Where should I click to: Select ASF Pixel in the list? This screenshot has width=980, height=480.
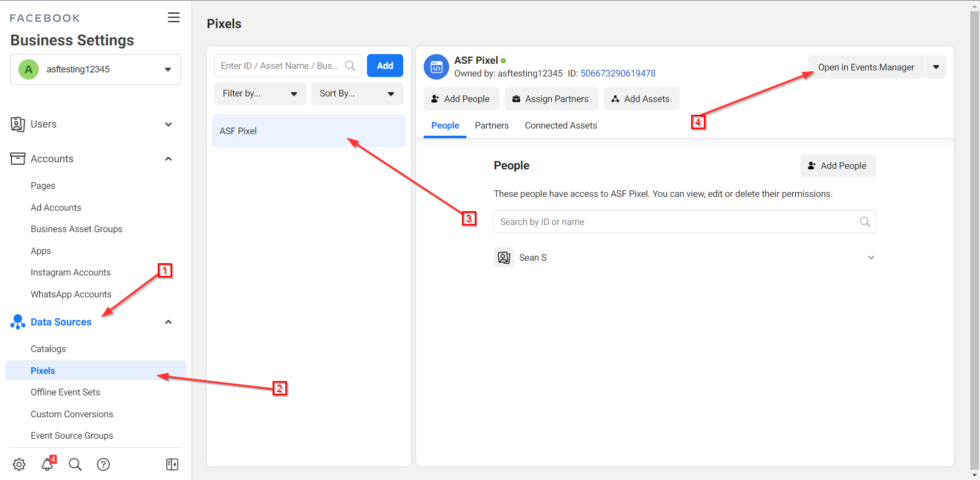tap(308, 131)
